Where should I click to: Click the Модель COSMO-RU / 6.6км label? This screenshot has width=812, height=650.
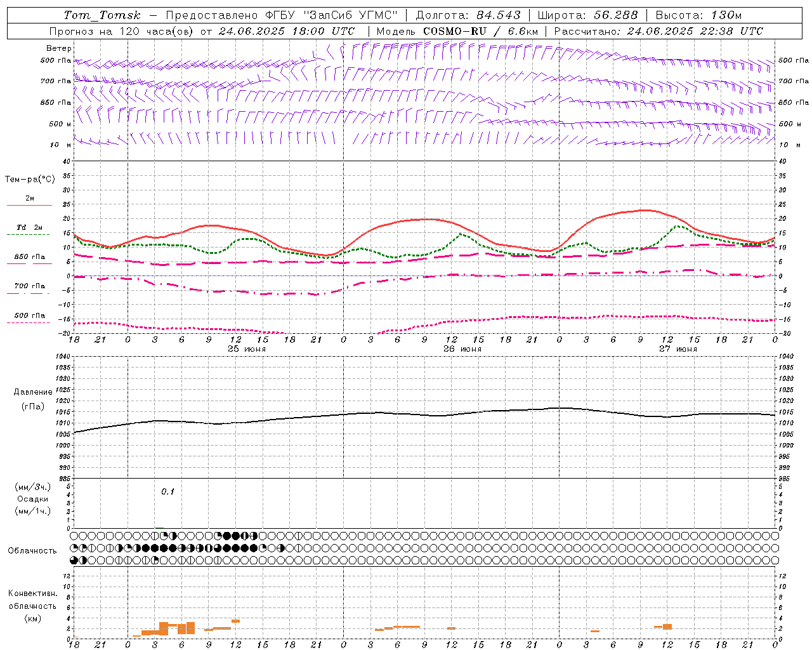[457, 31]
